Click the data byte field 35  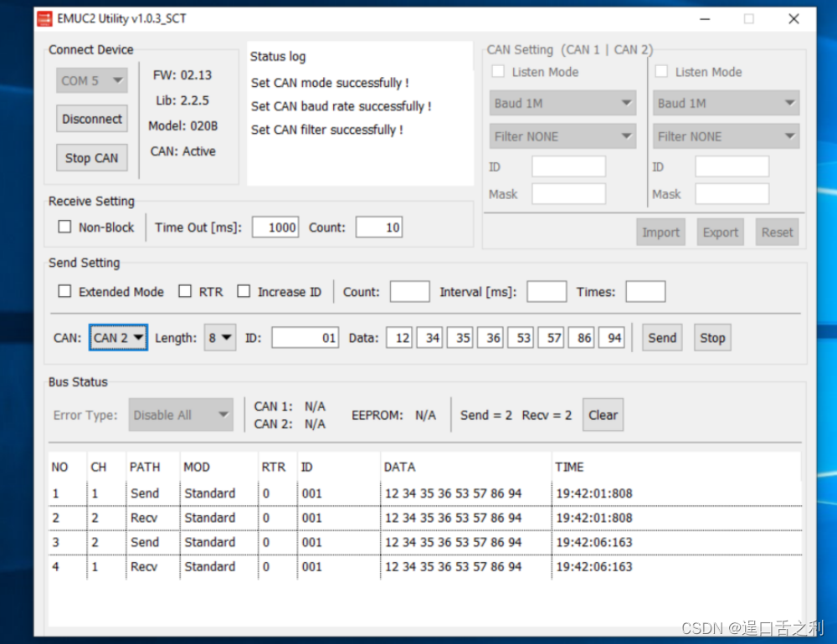click(x=460, y=338)
